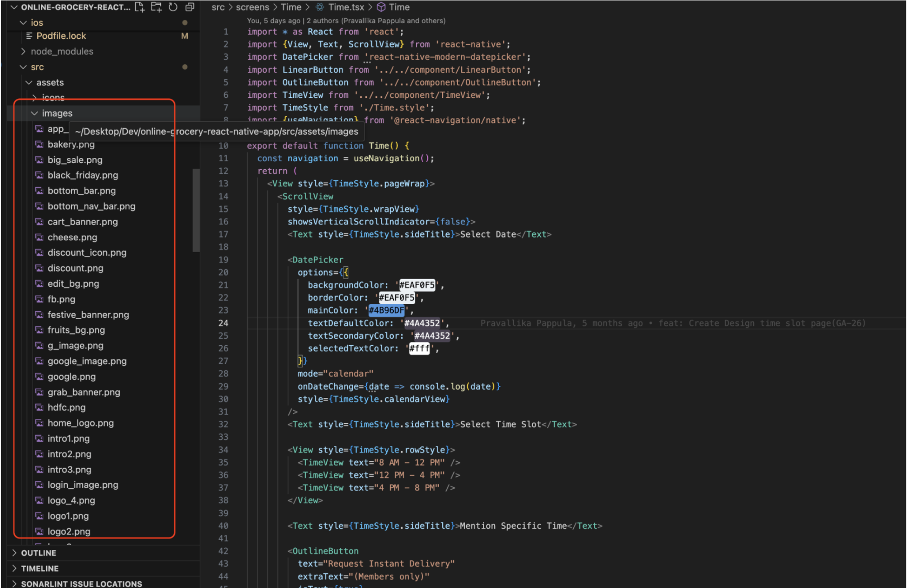Select the node_modules folder
The image size is (907, 588).
[62, 51]
